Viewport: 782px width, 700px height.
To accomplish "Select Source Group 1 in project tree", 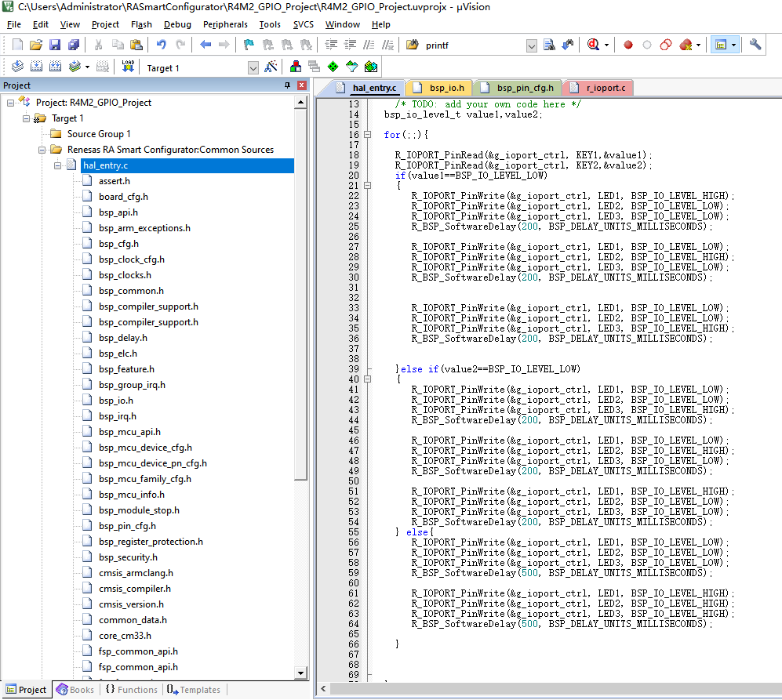I will point(99,134).
